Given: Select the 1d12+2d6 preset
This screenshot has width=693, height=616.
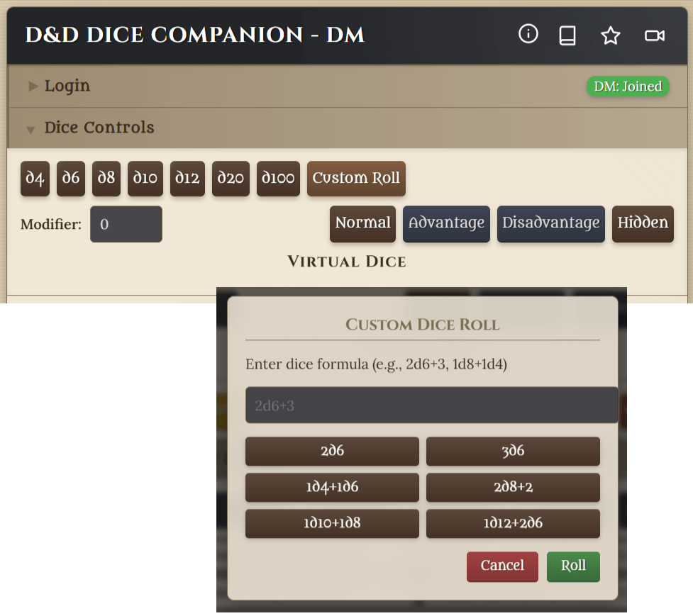Looking at the screenshot, I should tap(513, 523).
